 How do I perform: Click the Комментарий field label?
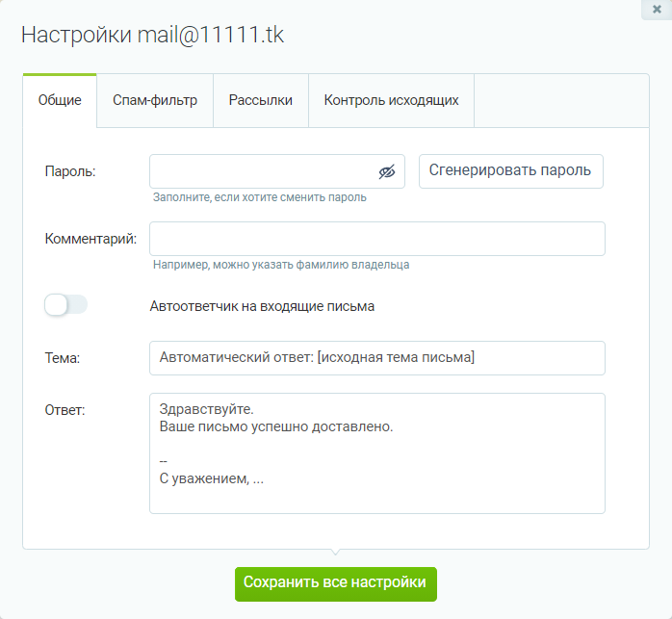90,239
